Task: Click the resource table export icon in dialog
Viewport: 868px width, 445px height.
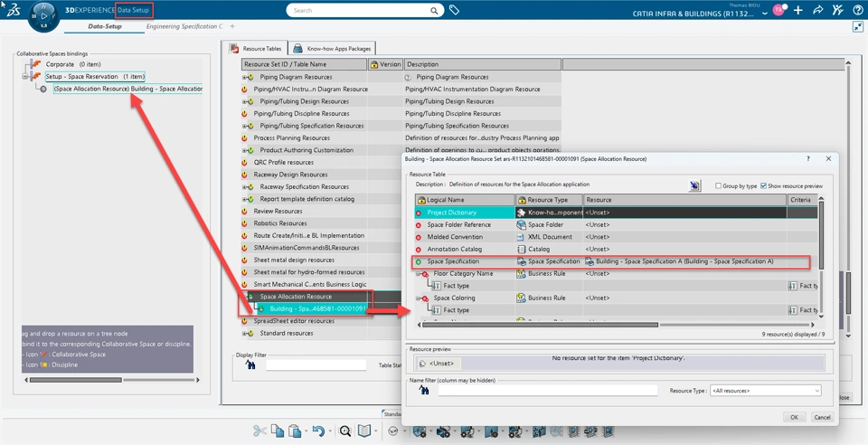Action: point(694,185)
